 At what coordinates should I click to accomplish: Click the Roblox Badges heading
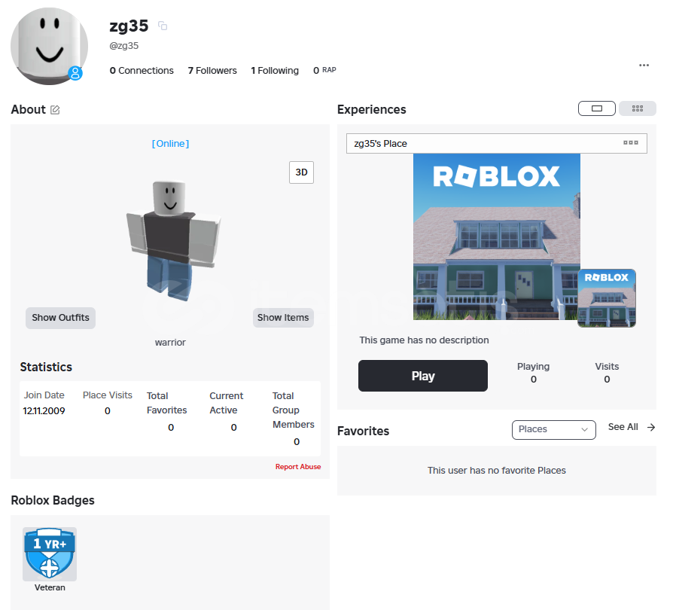point(53,500)
